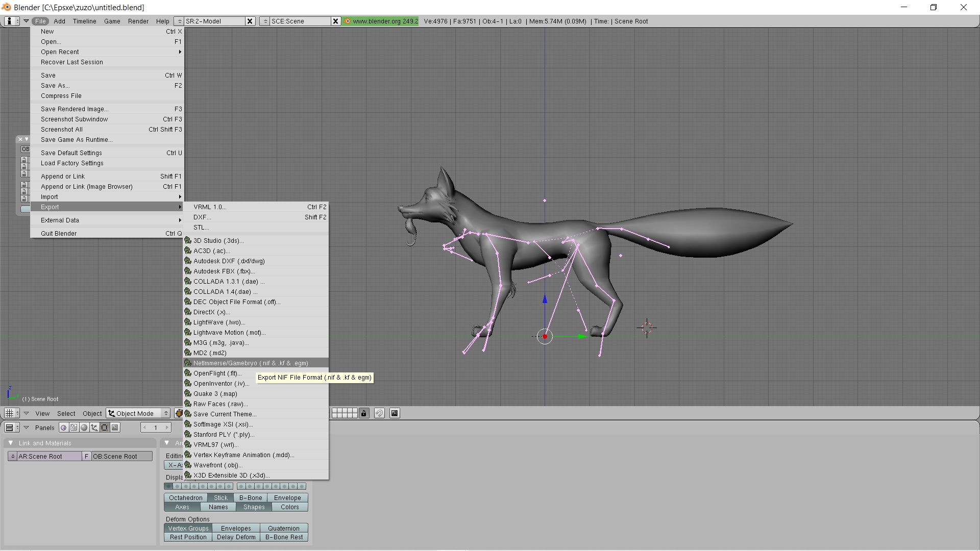Open the Timeline menu
980x551 pixels.
point(84,21)
